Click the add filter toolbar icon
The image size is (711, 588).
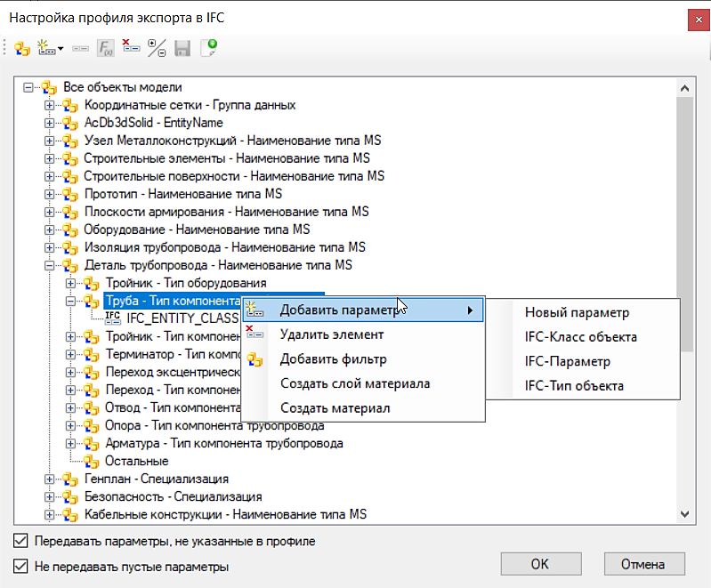[x=22, y=48]
